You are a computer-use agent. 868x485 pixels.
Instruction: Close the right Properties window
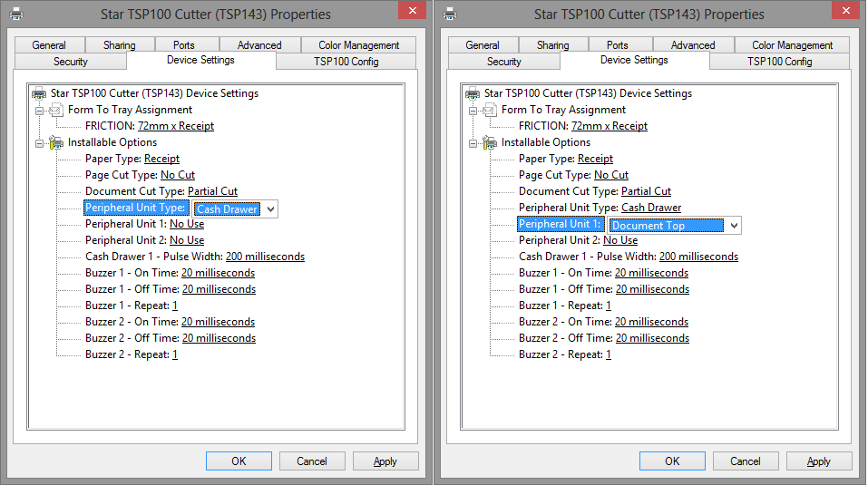pos(846,11)
